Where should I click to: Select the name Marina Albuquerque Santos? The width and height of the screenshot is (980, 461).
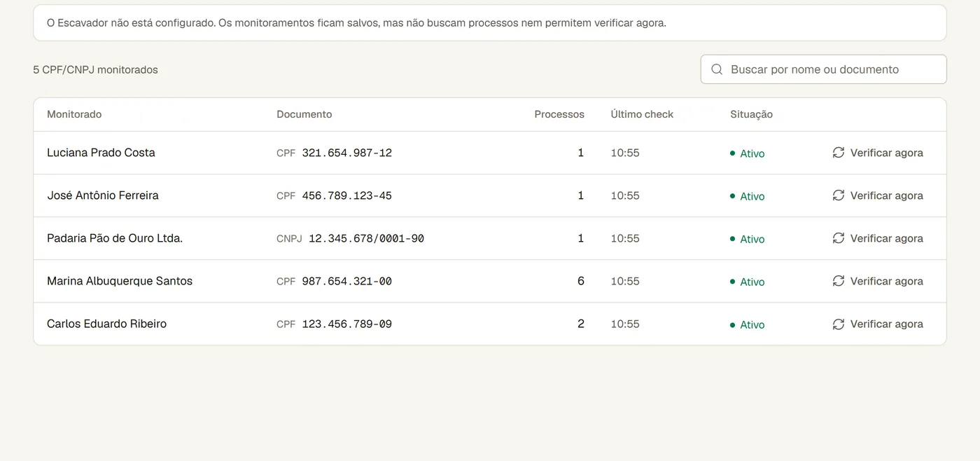[120, 281]
